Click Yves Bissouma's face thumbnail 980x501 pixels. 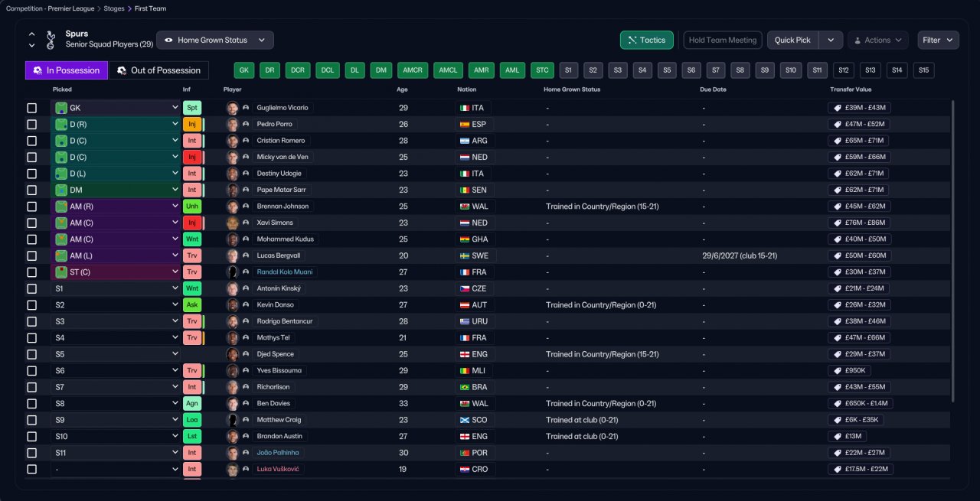(x=232, y=371)
